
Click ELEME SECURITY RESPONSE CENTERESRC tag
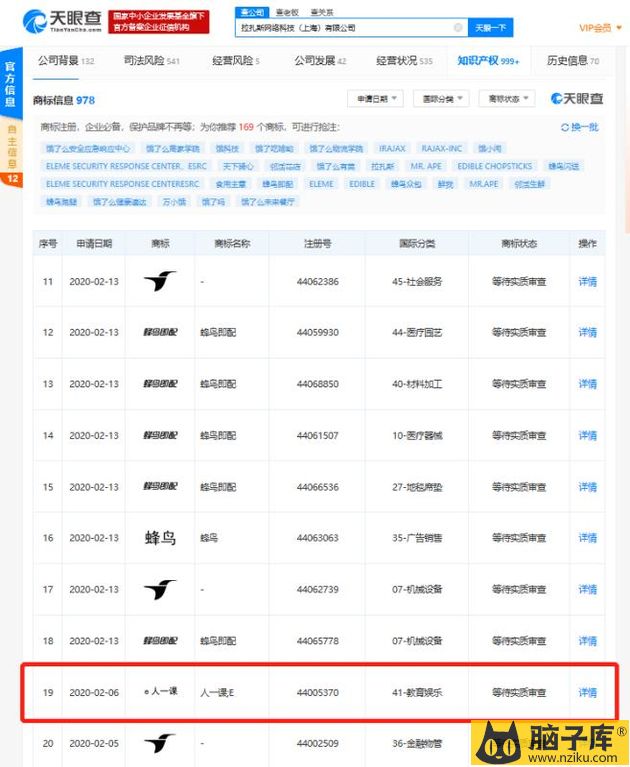123,184
